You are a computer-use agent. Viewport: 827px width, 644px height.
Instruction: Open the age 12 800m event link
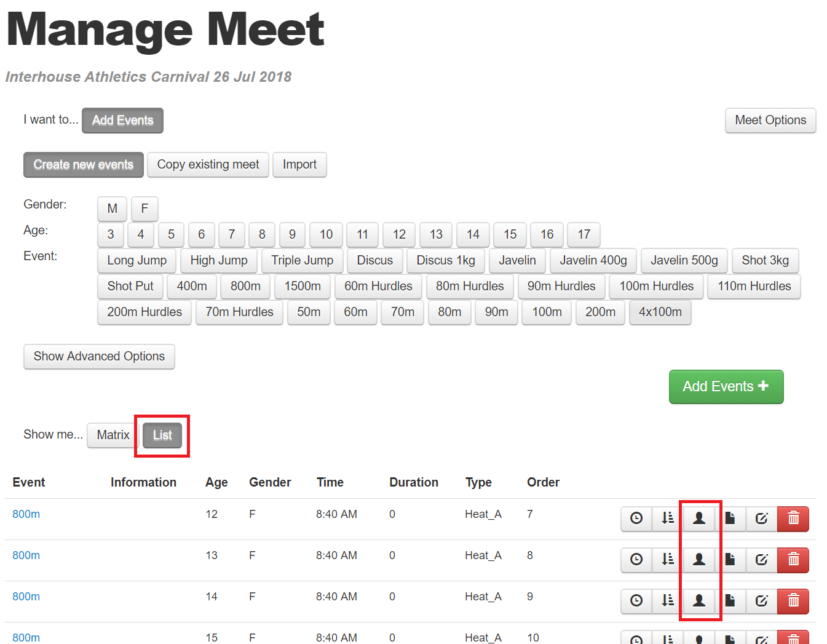pyautogui.click(x=26, y=514)
